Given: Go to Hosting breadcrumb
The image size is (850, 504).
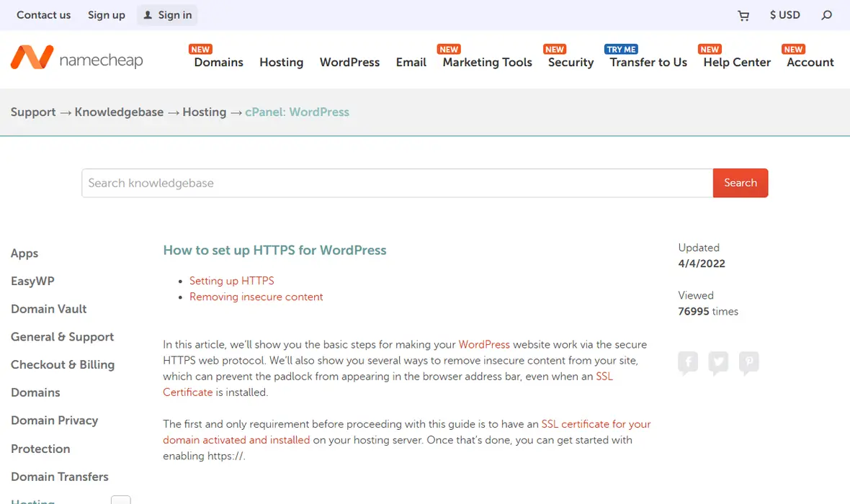Looking at the screenshot, I should pos(205,112).
